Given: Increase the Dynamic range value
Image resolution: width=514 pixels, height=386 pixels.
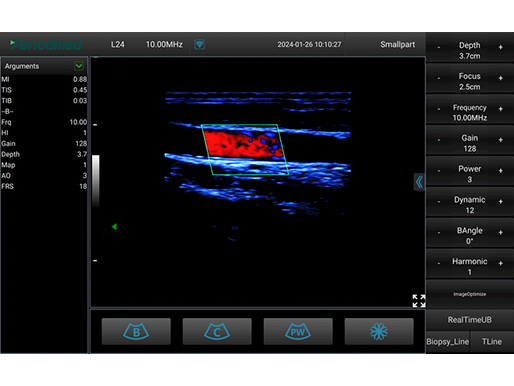Looking at the screenshot, I should 500,202.
